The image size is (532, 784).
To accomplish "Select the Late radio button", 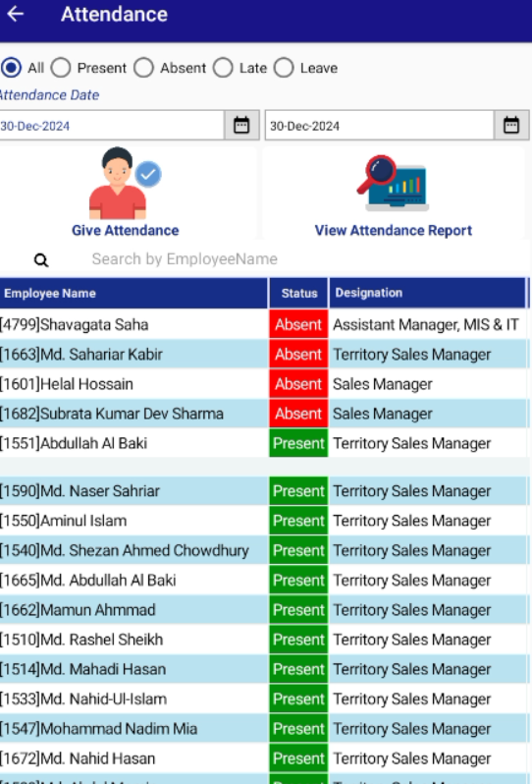I will (x=223, y=68).
